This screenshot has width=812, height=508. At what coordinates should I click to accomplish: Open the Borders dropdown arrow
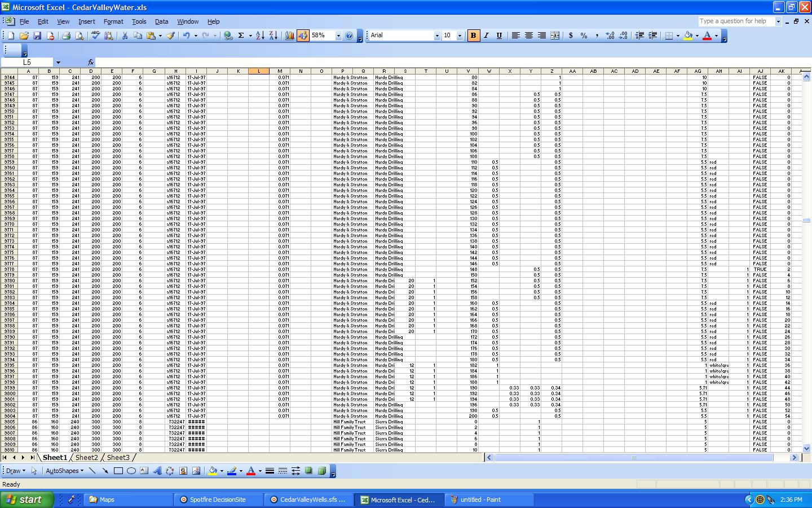click(678, 36)
